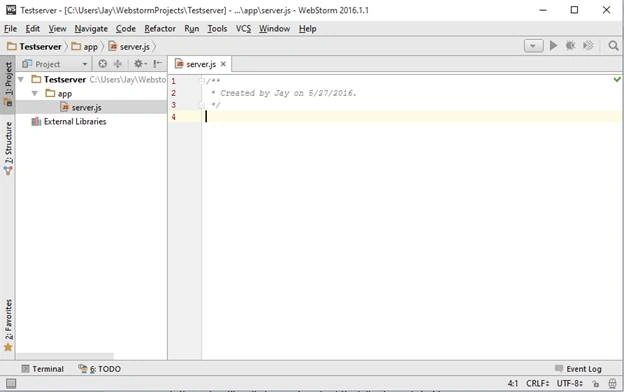Open the Refactor menu
Image resolution: width=624 pixels, height=392 pixels.
[160, 29]
